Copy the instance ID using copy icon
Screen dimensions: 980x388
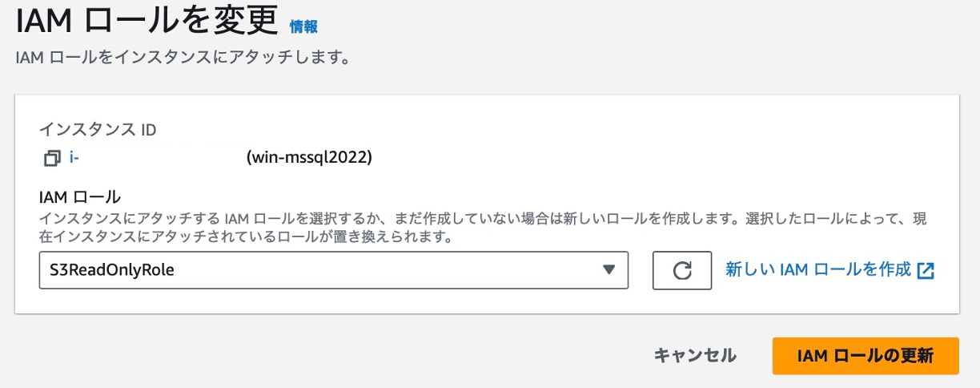click(52, 159)
